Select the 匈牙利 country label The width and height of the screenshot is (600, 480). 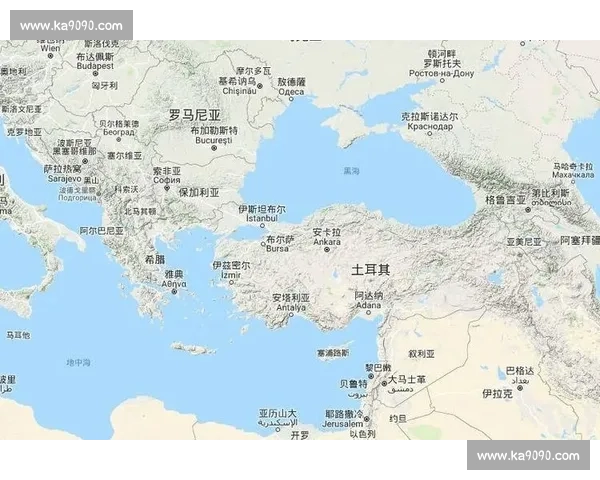104,85
